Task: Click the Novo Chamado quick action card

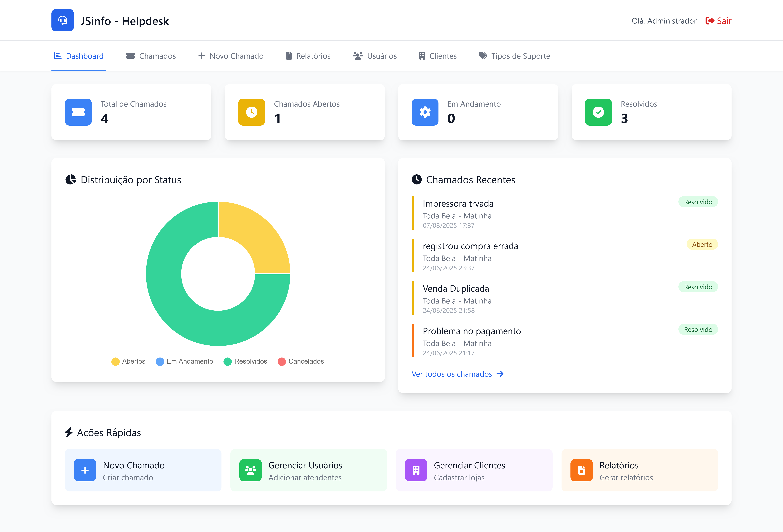Action: 143,470
